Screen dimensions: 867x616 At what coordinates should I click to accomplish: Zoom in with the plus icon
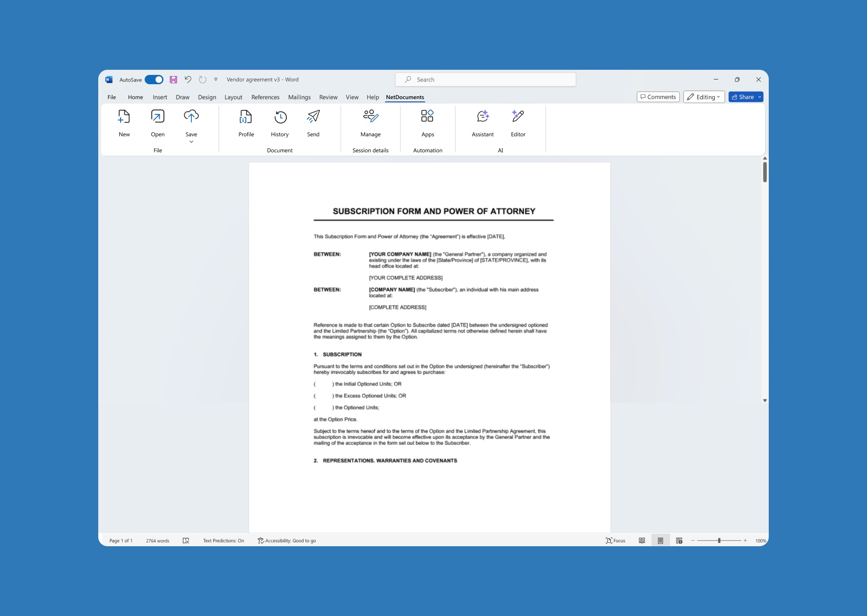(x=745, y=541)
